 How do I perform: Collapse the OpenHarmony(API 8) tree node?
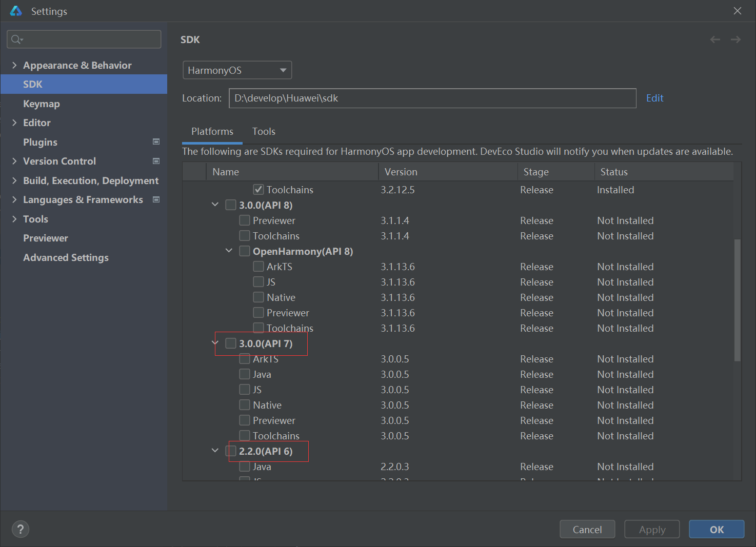(229, 251)
